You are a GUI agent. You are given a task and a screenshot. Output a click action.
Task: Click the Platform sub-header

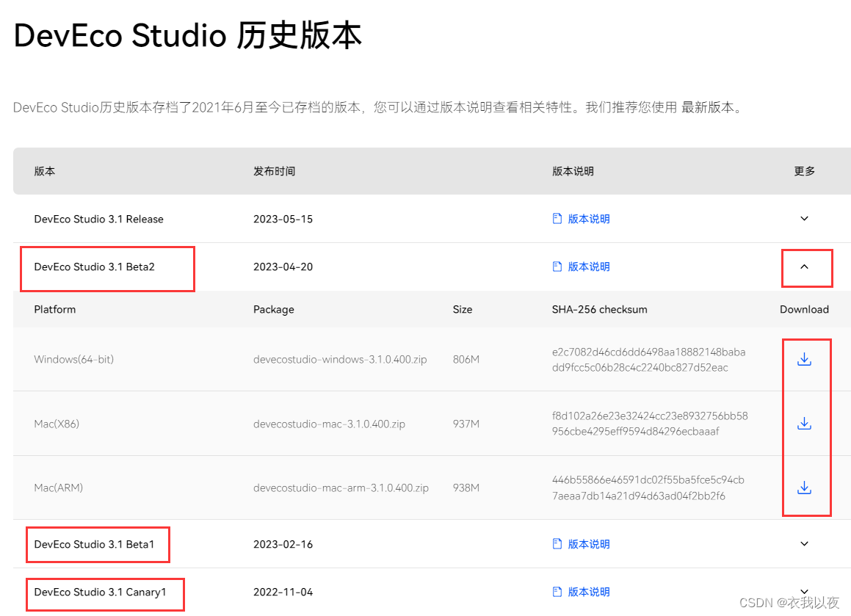(55, 309)
